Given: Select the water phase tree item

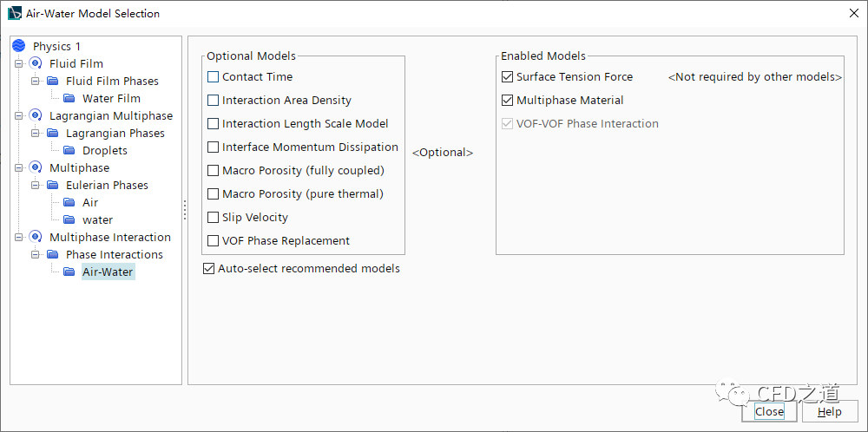Looking at the screenshot, I should click(97, 219).
